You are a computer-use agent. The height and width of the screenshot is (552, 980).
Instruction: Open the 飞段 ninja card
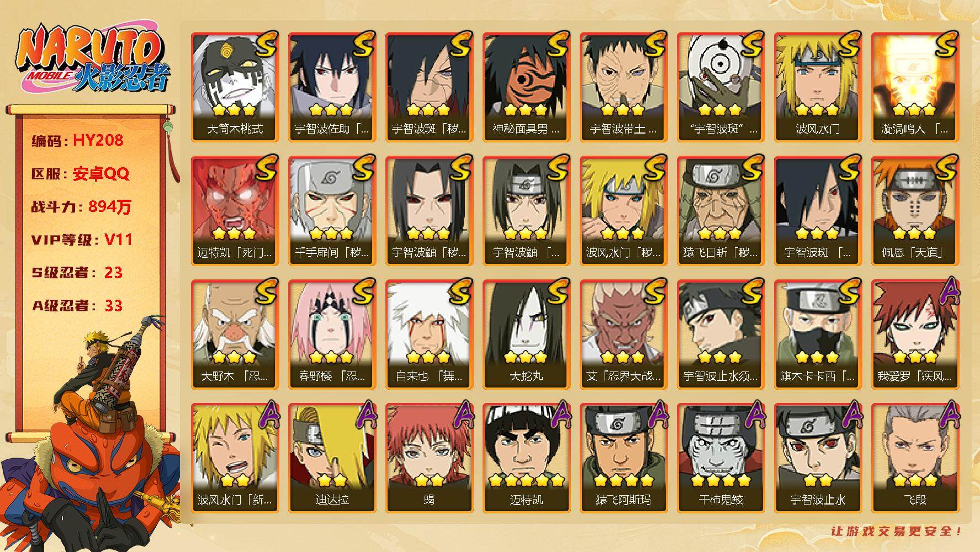point(915,458)
